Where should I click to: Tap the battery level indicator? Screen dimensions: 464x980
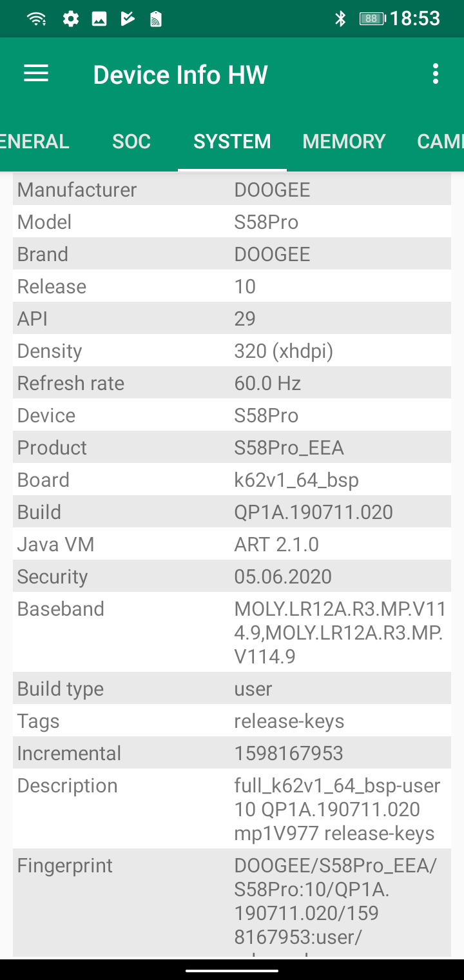click(x=371, y=19)
